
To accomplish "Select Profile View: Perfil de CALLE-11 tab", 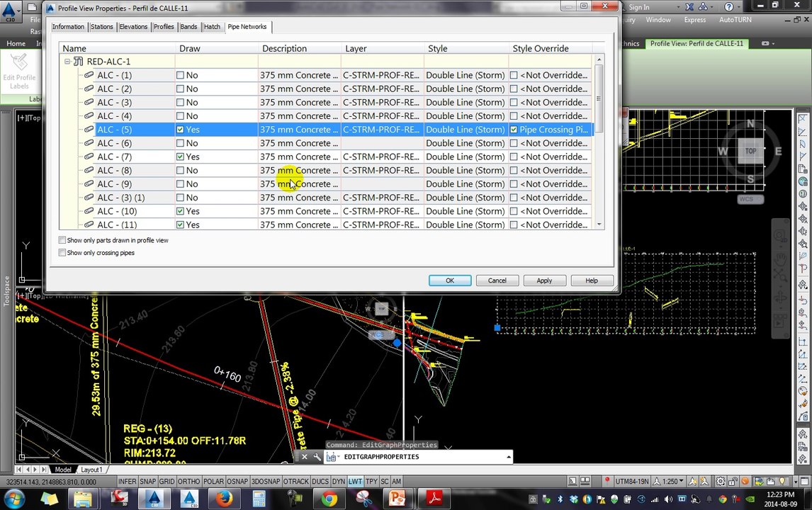I will (x=697, y=43).
